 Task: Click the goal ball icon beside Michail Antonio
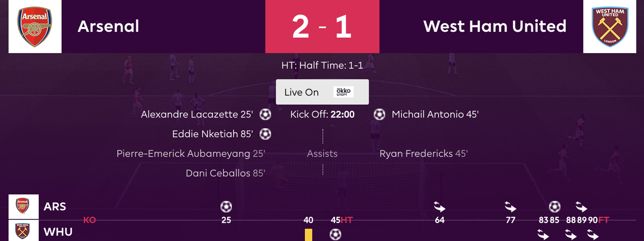(x=379, y=114)
